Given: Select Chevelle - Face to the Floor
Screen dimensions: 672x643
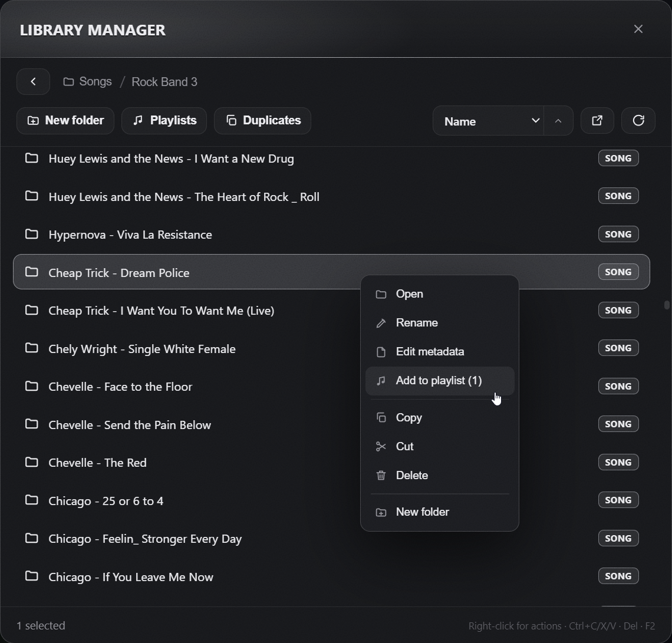Looking at the screenshot, I should pyautogui.click(x=120, y=387).
